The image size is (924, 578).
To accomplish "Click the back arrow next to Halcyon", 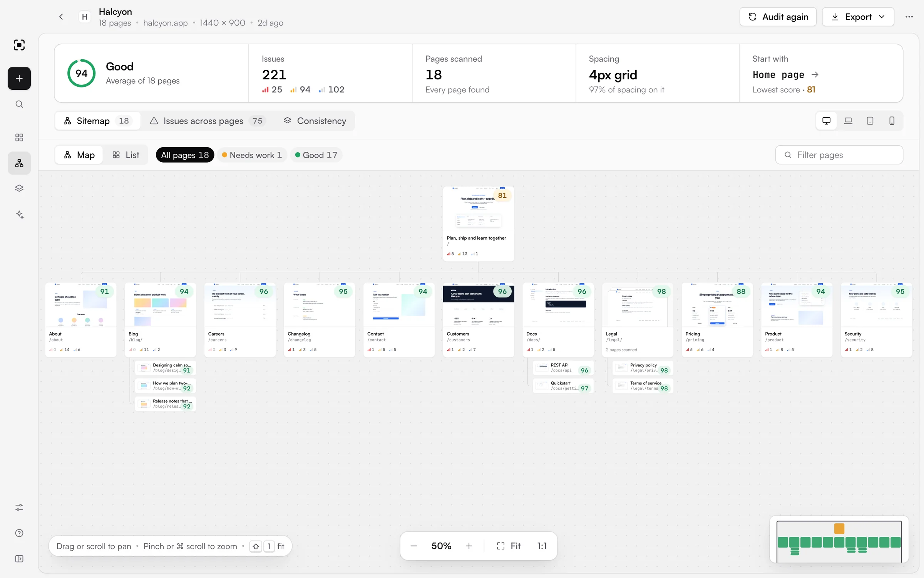I will click(61, 17).
